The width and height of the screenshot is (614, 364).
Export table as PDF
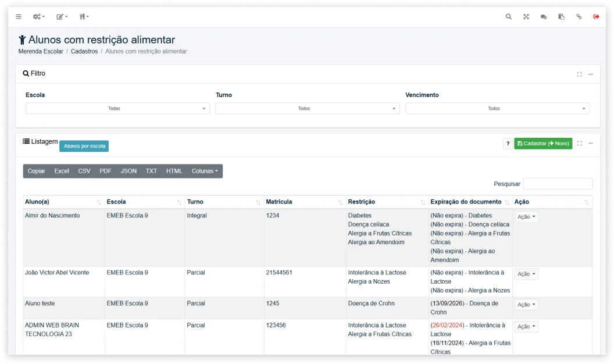click(x=105, y=171)
